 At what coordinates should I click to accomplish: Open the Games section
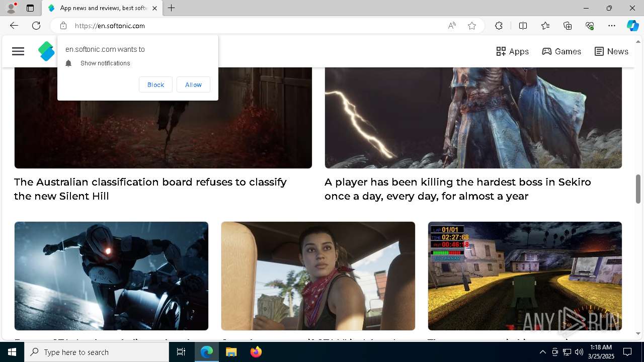click(561, 51)
